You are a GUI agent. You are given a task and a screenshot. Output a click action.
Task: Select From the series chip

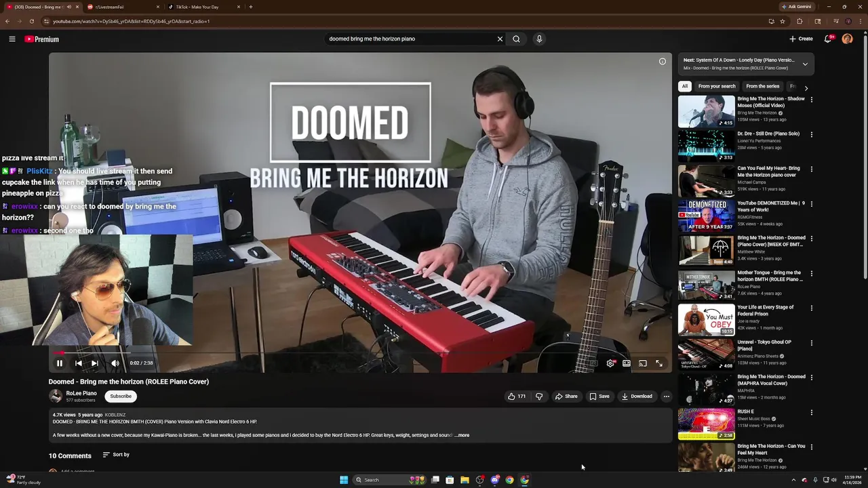(x=763, y=87)
